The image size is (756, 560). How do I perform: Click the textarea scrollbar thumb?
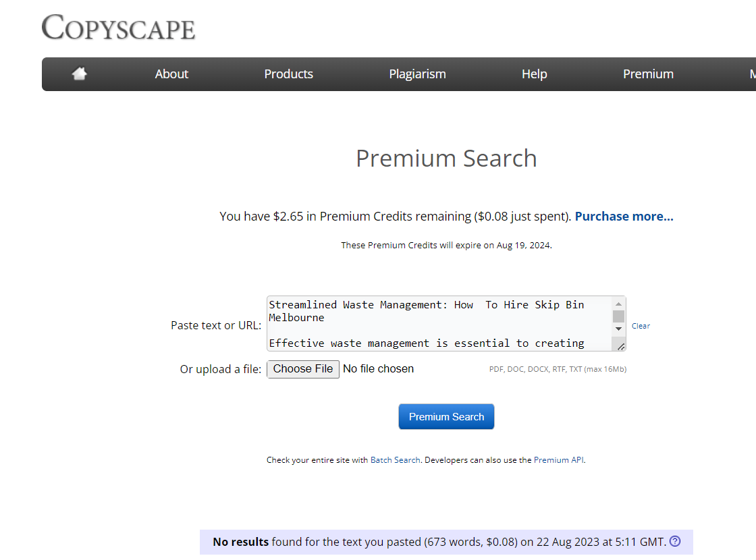point(618,316)
